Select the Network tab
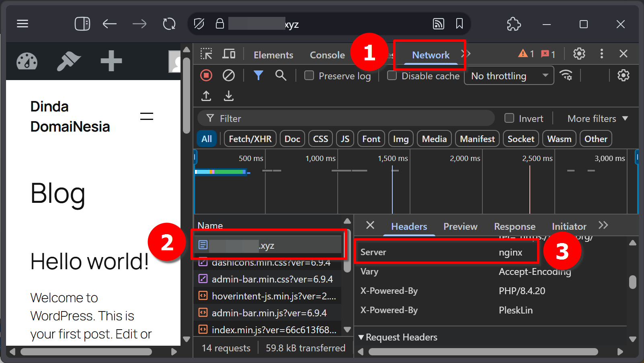Screen dimensions: 644x363 coord(431,55)
